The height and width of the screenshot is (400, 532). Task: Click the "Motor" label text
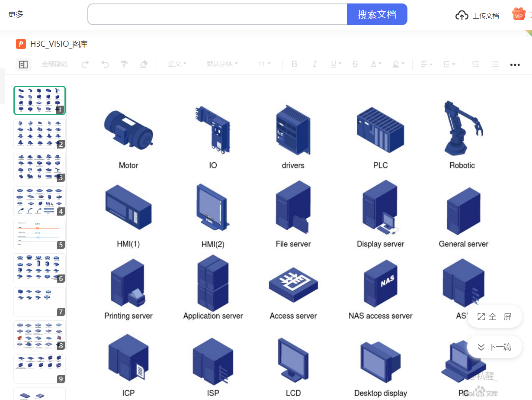coord(128,165)
